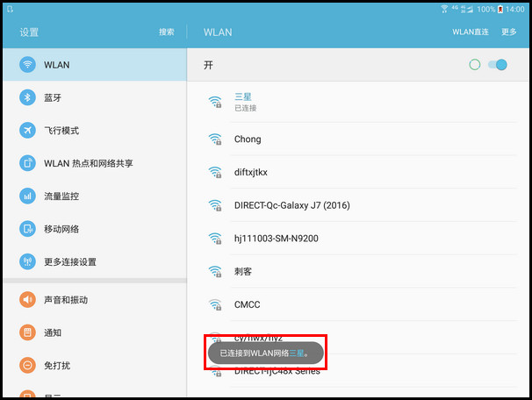Open 蓝牙 settings entry
The image size is (532, 400).
95,97
